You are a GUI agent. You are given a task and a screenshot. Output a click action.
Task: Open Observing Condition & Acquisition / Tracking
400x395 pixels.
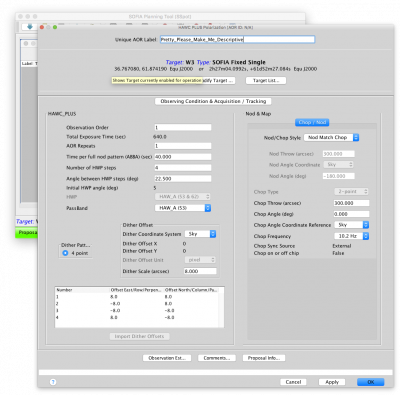click(213, 101)
